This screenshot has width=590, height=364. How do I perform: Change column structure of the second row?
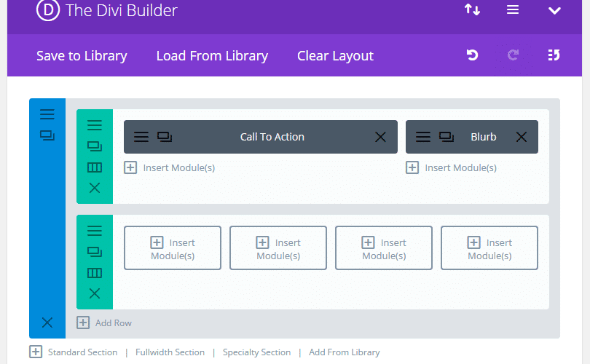pyautogui.click(x=95, y=273)
